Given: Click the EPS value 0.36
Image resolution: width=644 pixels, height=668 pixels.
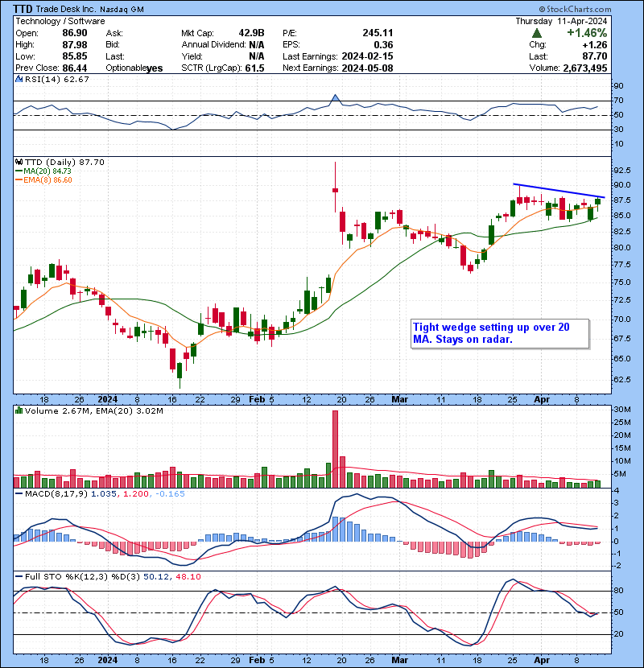Looking at the screenshot, I should (386, 45).
